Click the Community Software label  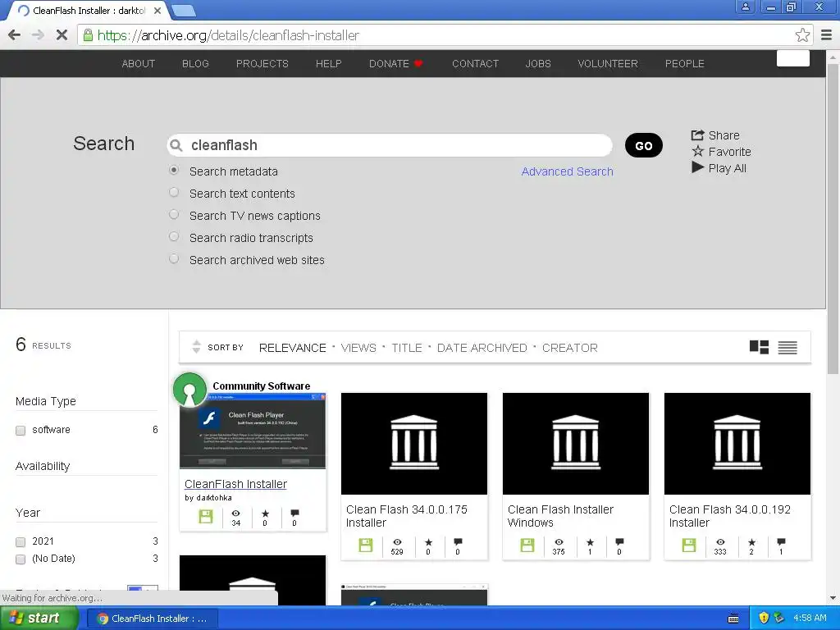(x=262, y=386)
